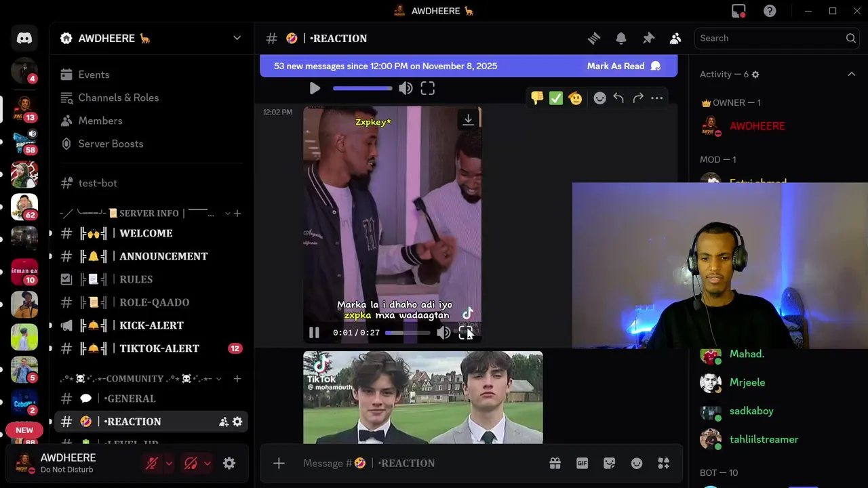Screen dimensions: 868x488
Task: Open more message options ellipsis
Action: (656, 98)
